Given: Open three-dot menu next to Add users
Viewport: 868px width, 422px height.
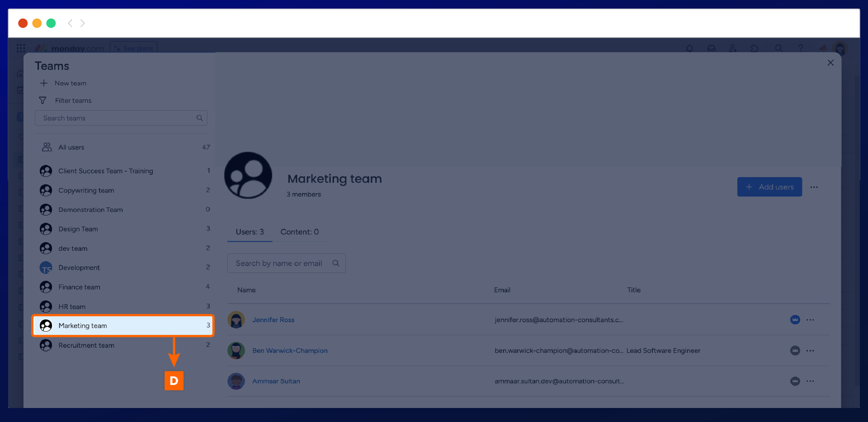Looking at the screenshot, I should click(x=814, y=187).
